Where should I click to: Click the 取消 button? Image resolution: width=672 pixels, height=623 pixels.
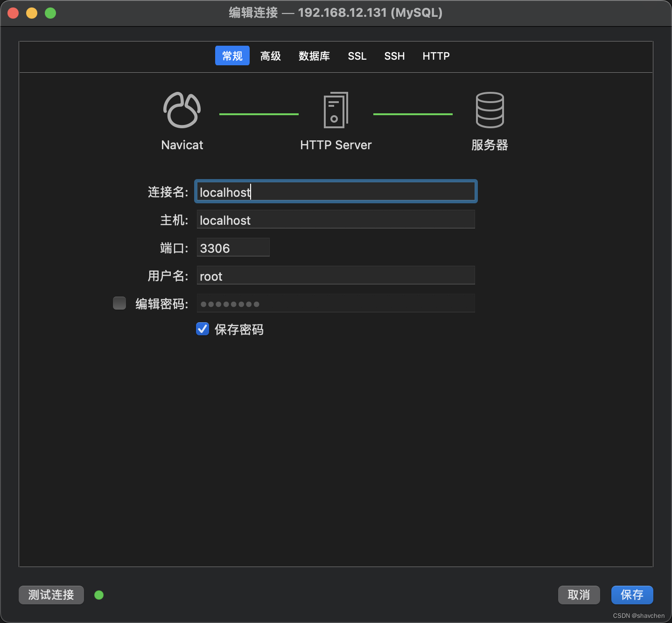tap(579, 595)
